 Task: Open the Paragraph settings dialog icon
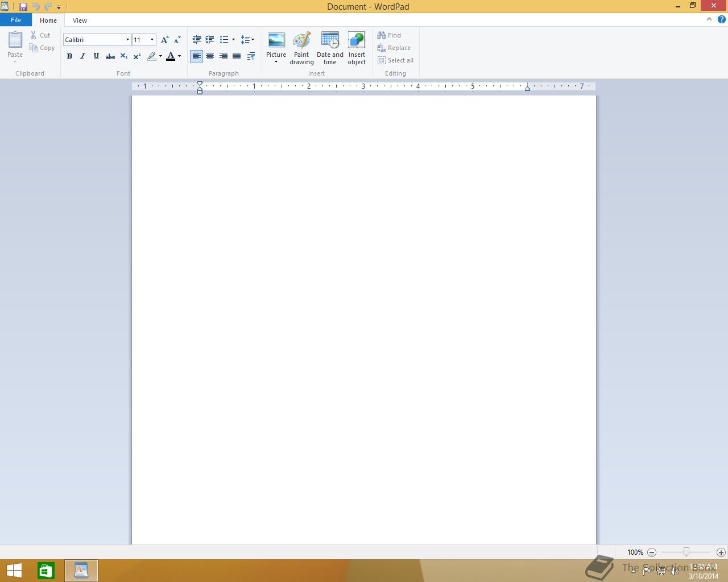coord(251,56)
